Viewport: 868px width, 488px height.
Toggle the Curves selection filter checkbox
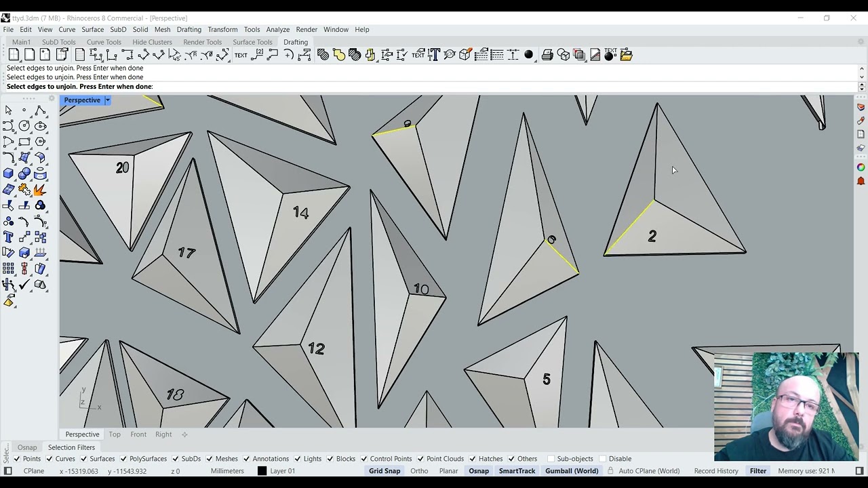(x=50, y=459)
